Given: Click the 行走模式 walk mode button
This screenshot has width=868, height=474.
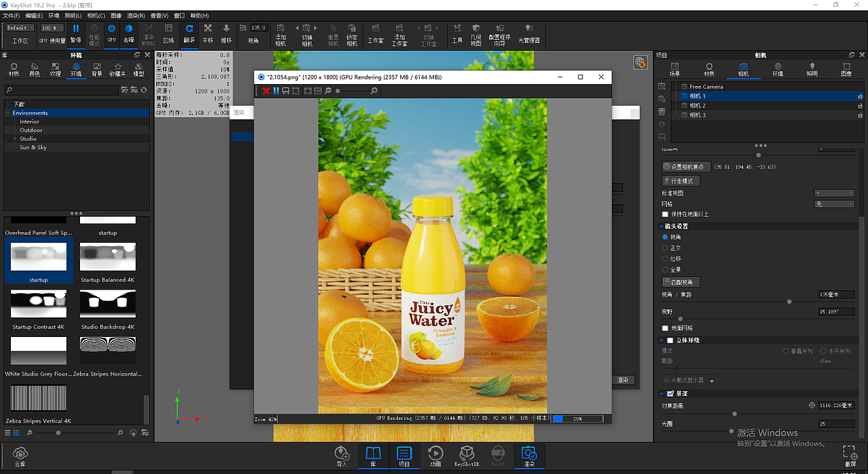Looking at the screenshot, I should (680, 181).
